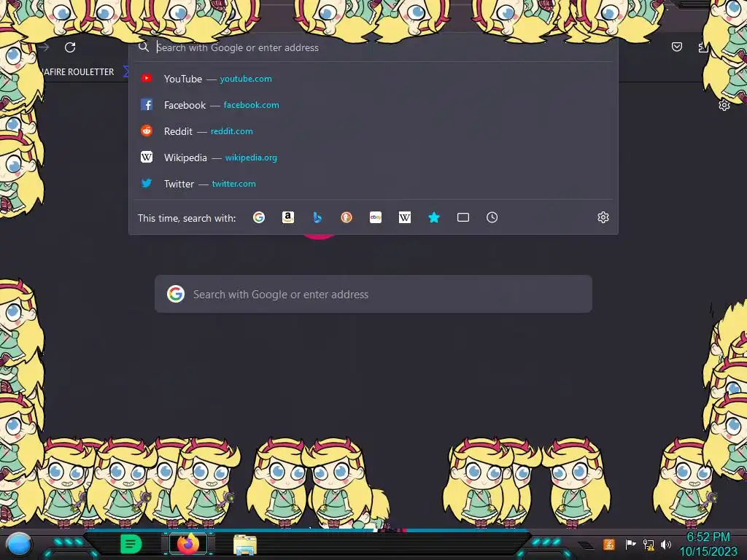Click Google logo in the page search box

(176, 294)
